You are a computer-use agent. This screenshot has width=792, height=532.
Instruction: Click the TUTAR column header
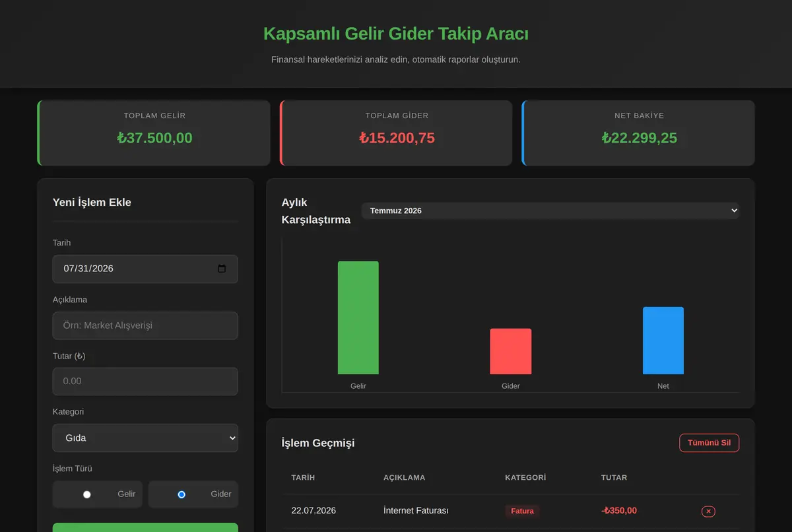(x=614, y=477)
